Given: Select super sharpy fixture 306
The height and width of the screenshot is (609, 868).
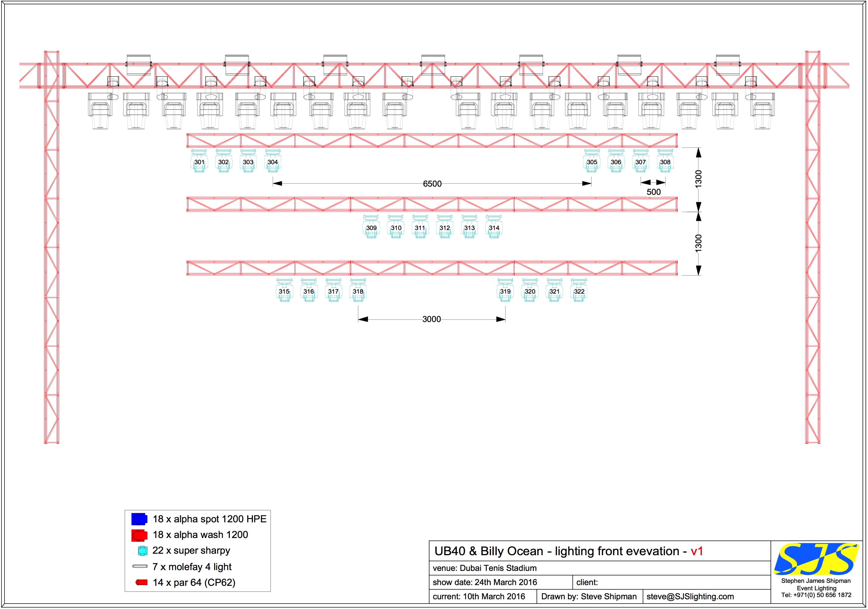Looking at the screenshot, I should coord(616,161).
